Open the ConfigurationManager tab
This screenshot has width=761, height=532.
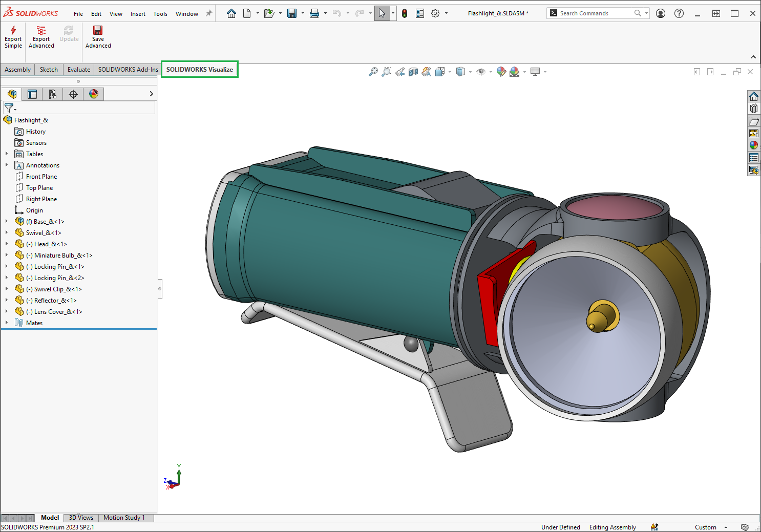pyautogui.click(x=53, y=94)
